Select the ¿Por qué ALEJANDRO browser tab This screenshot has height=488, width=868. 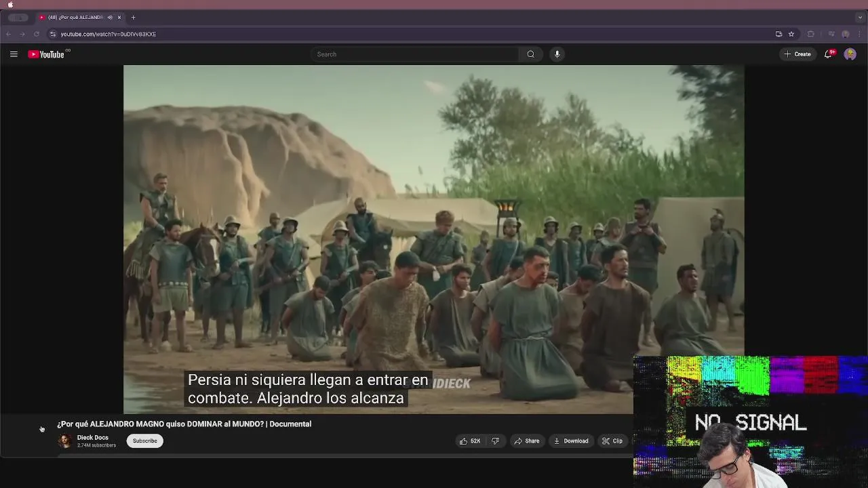coord(80,18)
